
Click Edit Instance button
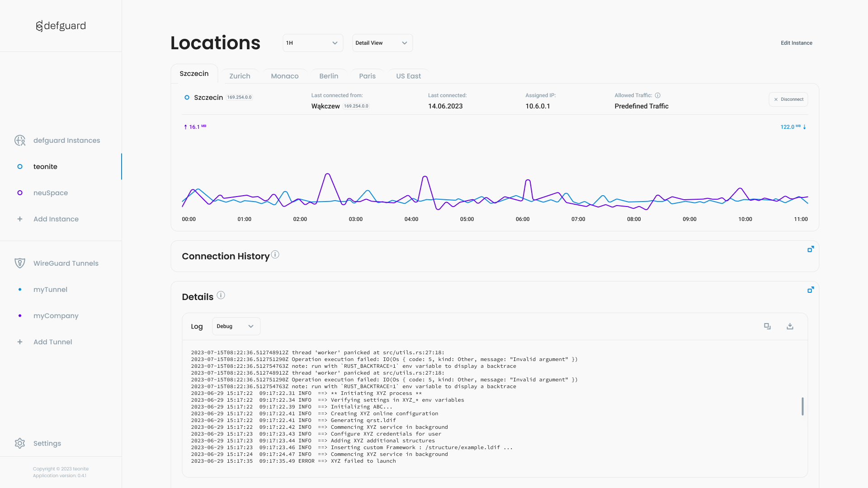click(x=797, y=43)
